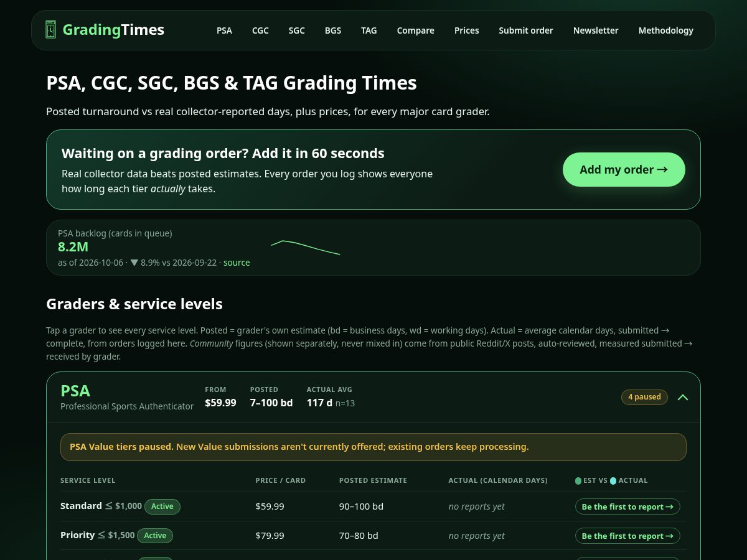The height and width of the screenshot is (560, 747).
Task: Click the Waiting on a grading order heading
Action: [223, 153]
